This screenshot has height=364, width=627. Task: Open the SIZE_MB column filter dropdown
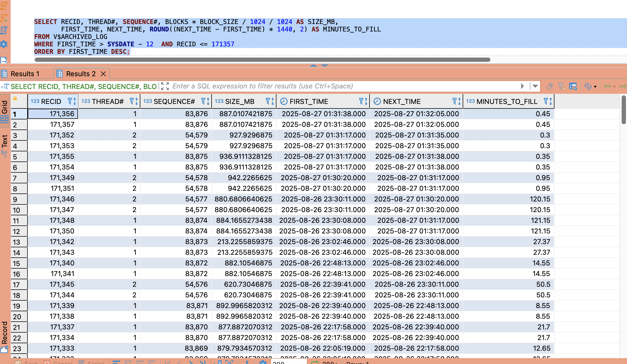(268, 101)
